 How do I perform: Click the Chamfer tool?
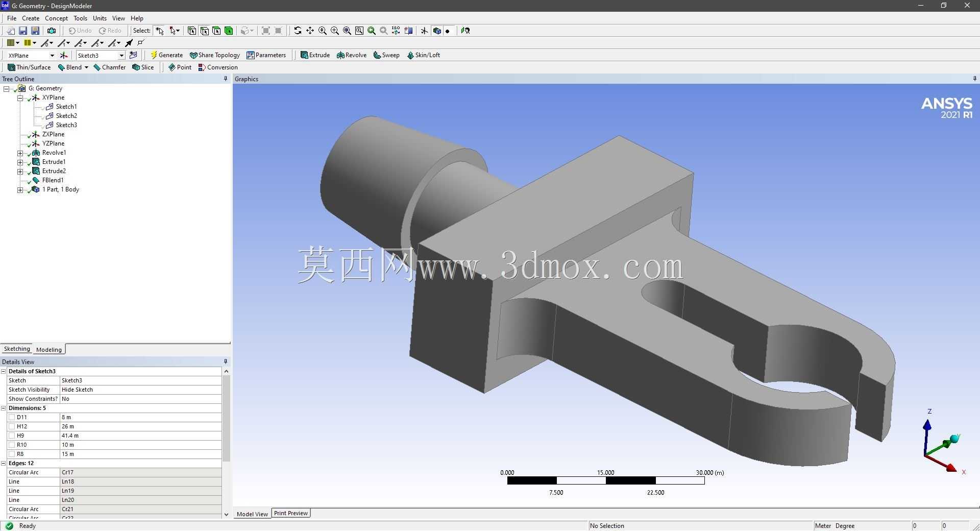(x=109, y=67)
